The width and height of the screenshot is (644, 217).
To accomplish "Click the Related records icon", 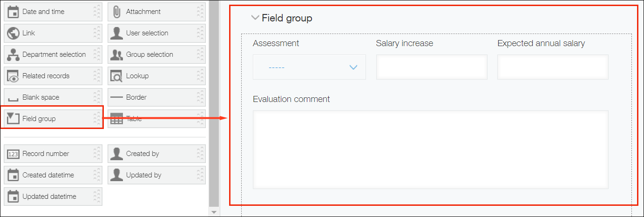I will click(13, 76).
